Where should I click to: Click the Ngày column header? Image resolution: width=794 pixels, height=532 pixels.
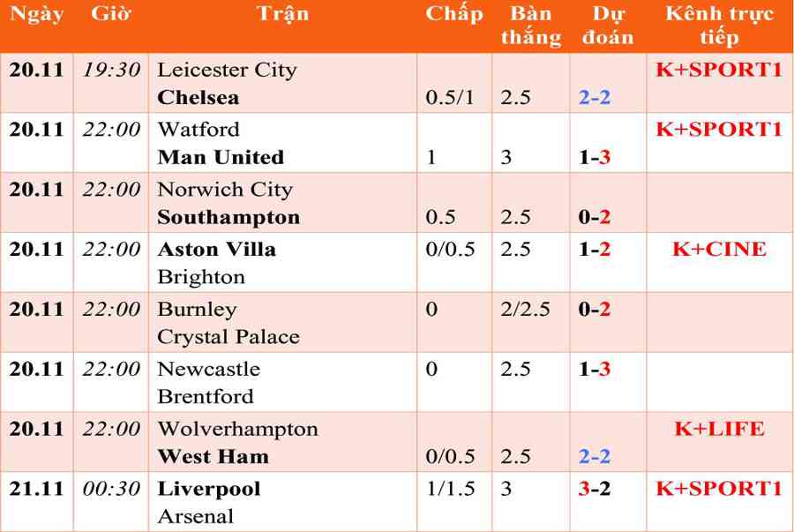click(36, 13)
